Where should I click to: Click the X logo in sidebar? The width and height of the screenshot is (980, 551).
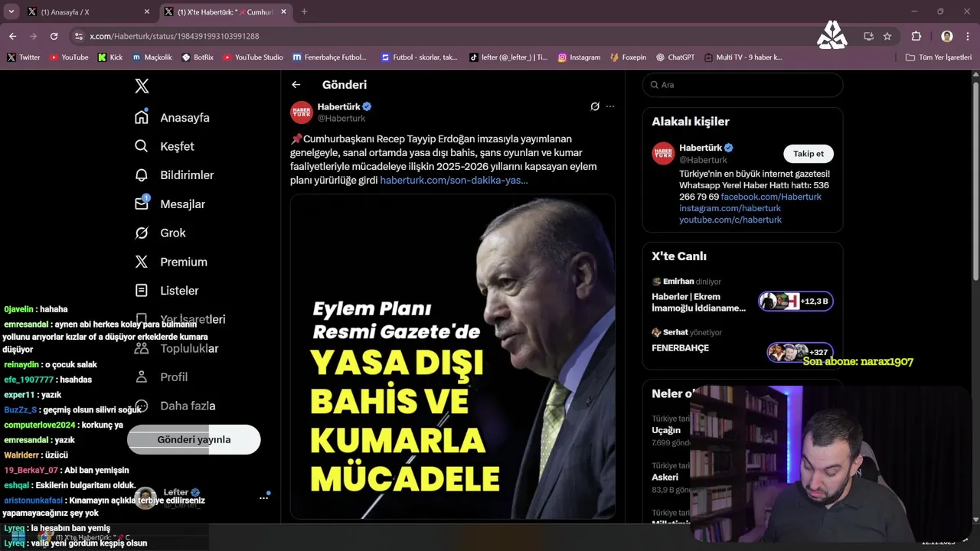coord(142,86)
